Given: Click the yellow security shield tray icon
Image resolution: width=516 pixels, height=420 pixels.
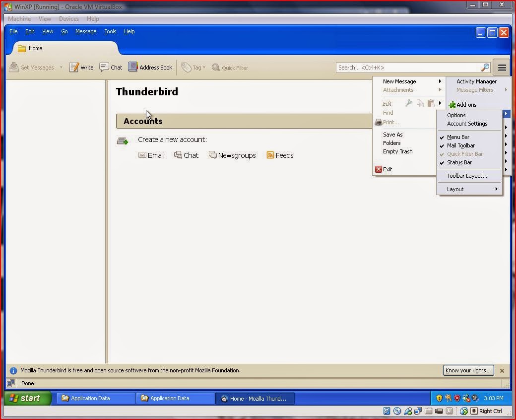Looking at the screenshot, I should click(x=439, y=398).
